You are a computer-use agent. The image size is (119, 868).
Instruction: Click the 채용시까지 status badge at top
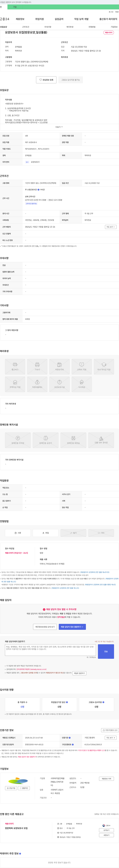(109, 33)
